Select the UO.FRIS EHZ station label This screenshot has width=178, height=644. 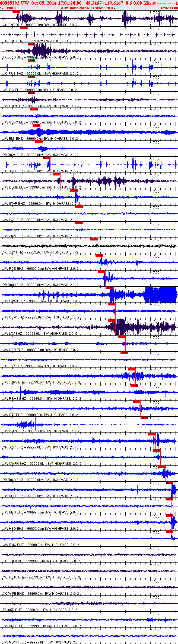13,74
